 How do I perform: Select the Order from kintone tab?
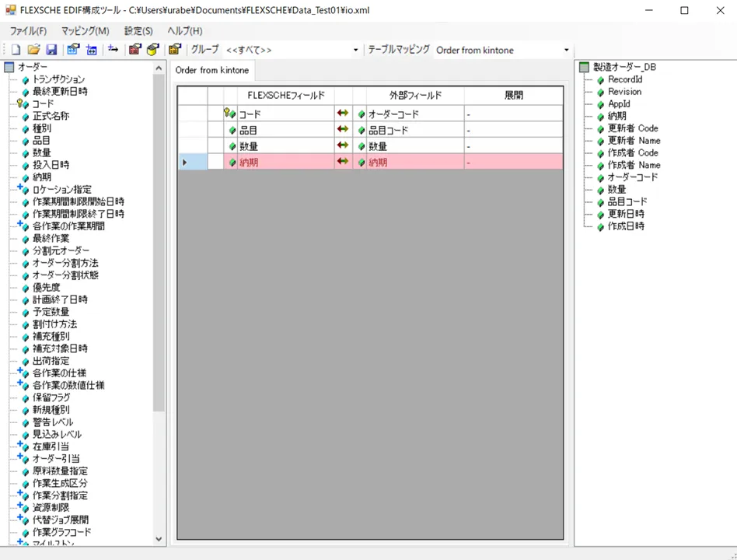(x=212, y=71)
